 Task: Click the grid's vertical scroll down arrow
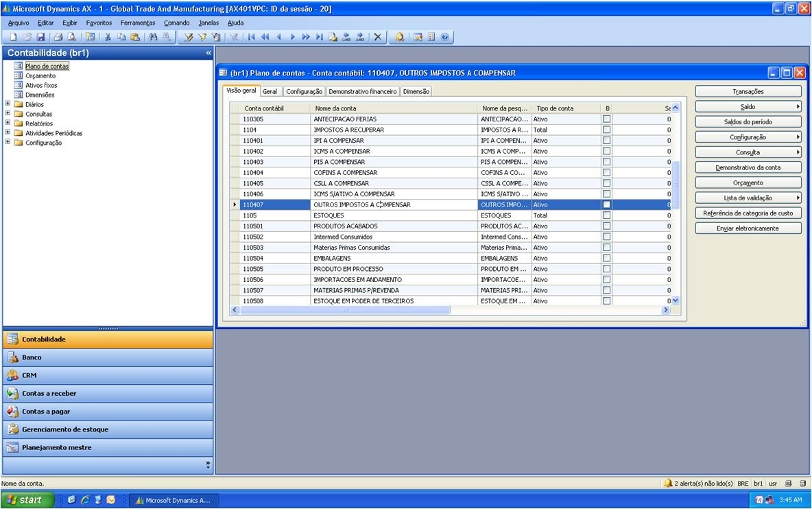click(676, 300)
